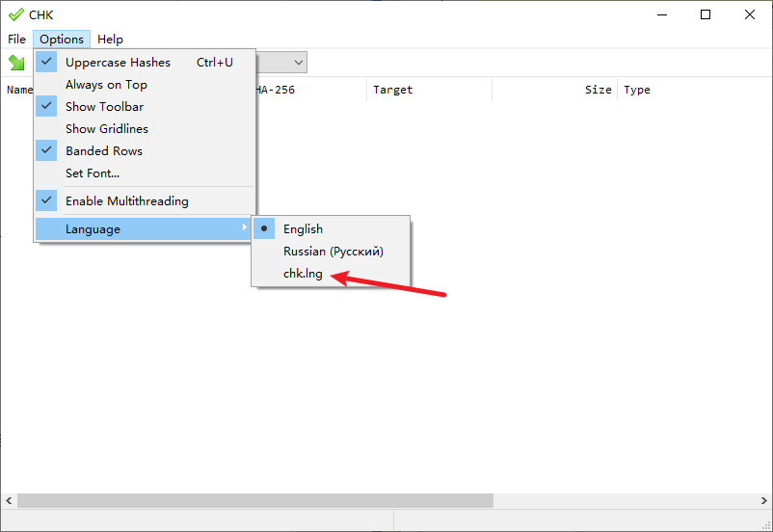Image resolution: width=773 pixels, height=532 pixels.
Task: Disable Show Toolbar checkbox item
Action: point(104,107)
